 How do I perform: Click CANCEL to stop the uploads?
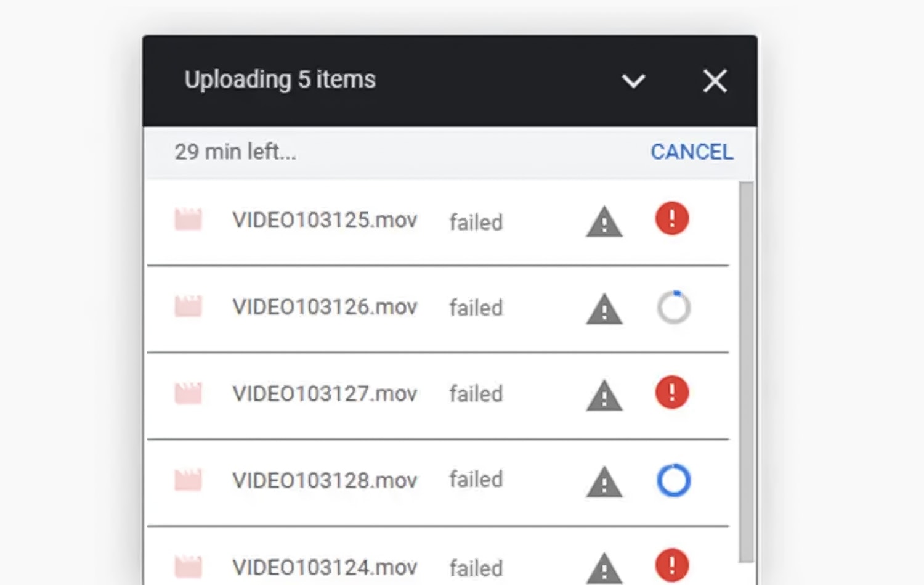click(691, 152)
